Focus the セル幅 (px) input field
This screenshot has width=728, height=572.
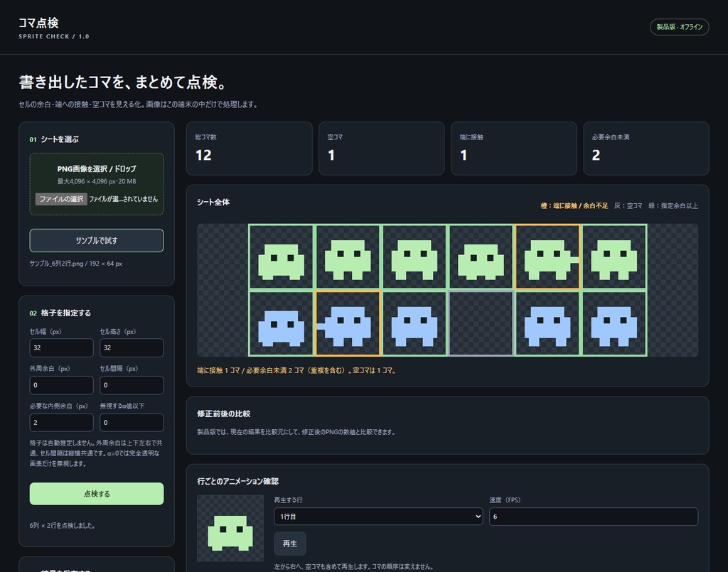coord(61,347)
